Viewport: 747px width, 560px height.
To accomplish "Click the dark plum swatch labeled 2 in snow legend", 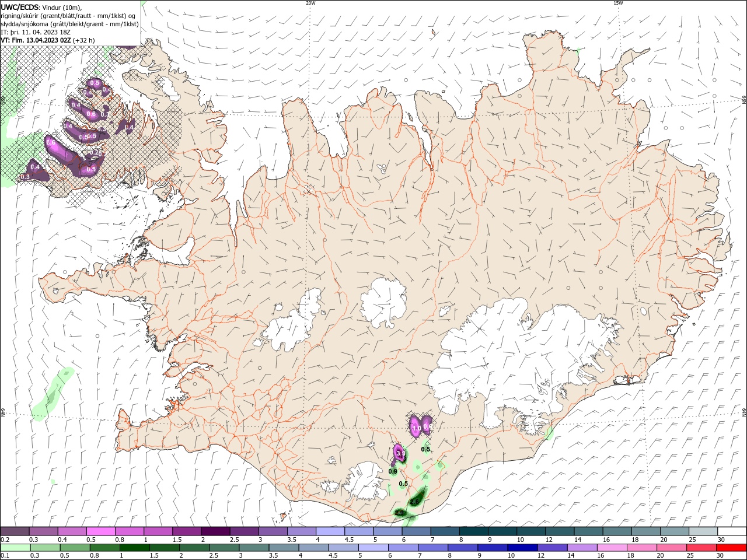I will pyautogui.click(x=215, y=531).
